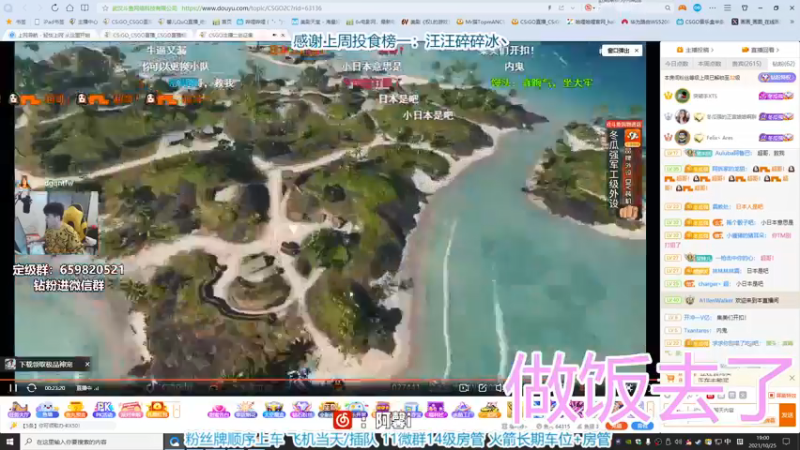Dismiss the 下载领取极品神宠 download banner
The image size is (800, 450).
coord(87,364)
